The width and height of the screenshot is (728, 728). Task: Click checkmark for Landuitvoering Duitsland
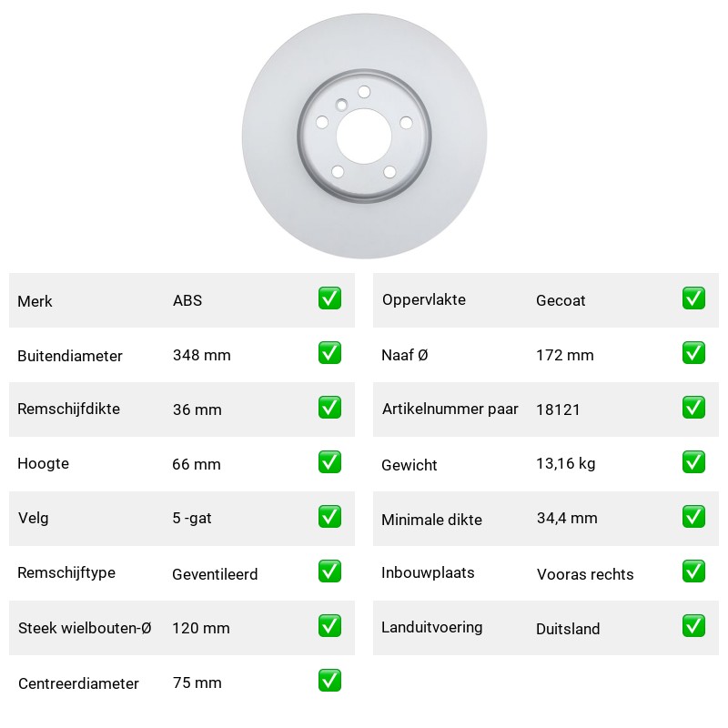click(693, 626)
